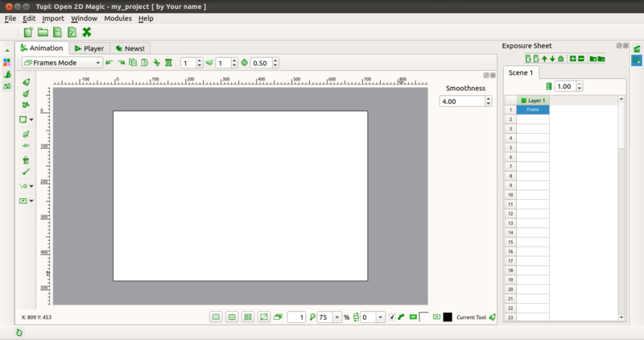Toggle the checkbox in bottom status bar

tap(392, 317)
